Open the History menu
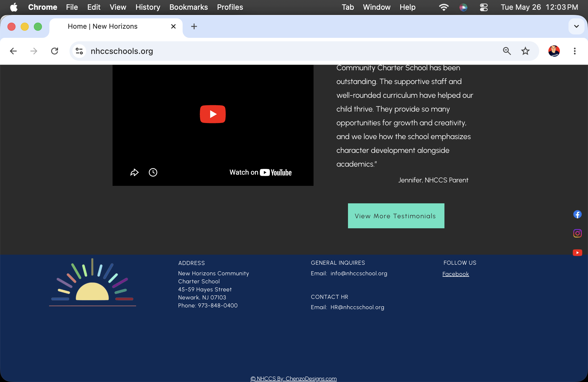The height and width of the screenshot is (382, 588). coord(148,7)
